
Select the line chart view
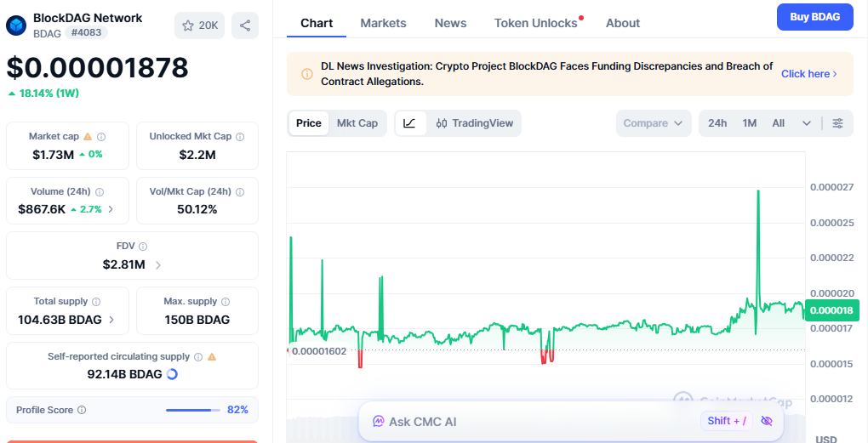[409, 123]
